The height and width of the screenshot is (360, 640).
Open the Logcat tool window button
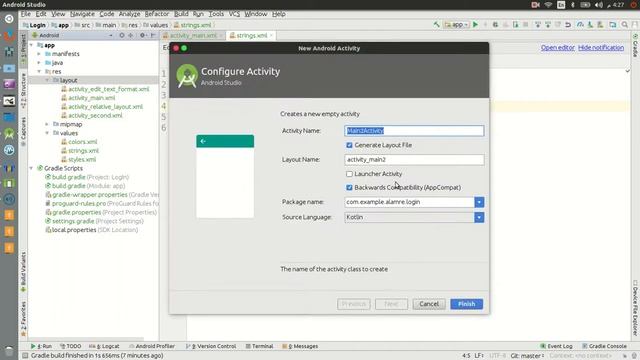(x=104, y=346)
